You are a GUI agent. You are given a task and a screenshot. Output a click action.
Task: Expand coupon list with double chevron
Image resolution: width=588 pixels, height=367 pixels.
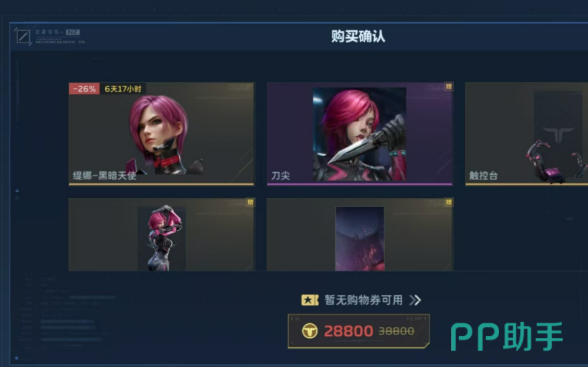tap(415, 300)
